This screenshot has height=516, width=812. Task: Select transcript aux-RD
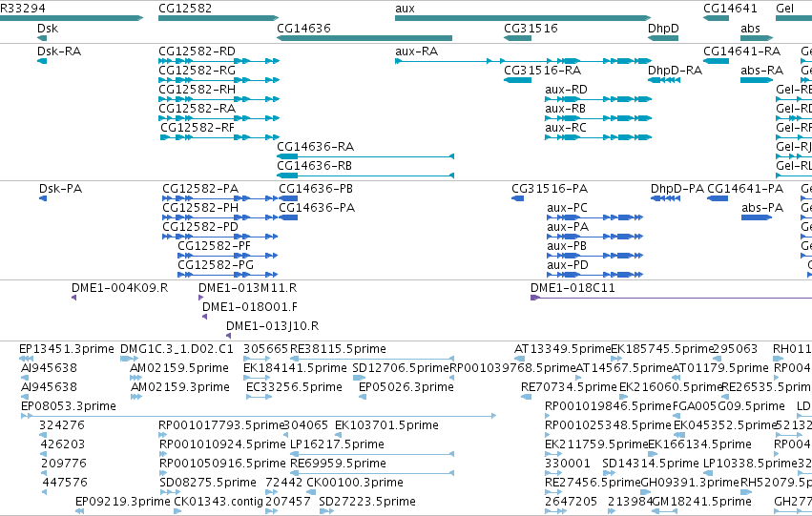tap(566, 90)
